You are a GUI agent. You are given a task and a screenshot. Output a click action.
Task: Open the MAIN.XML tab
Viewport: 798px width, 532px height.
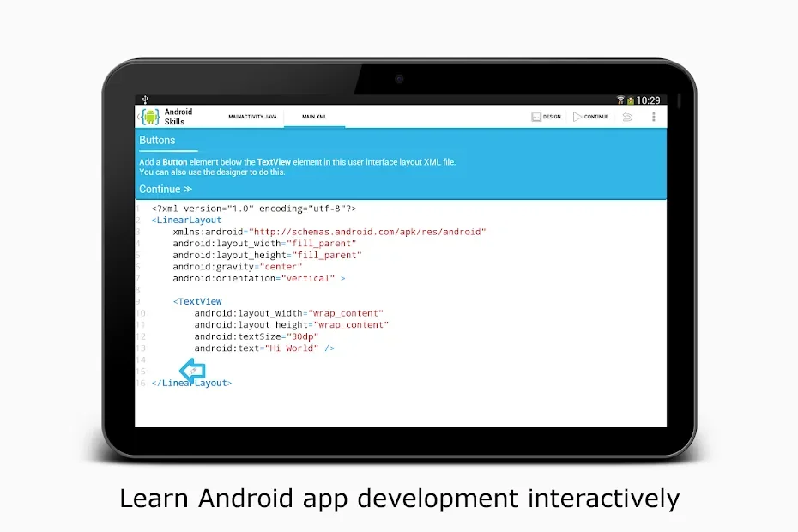pyautogui.click(x=314, y=116)
